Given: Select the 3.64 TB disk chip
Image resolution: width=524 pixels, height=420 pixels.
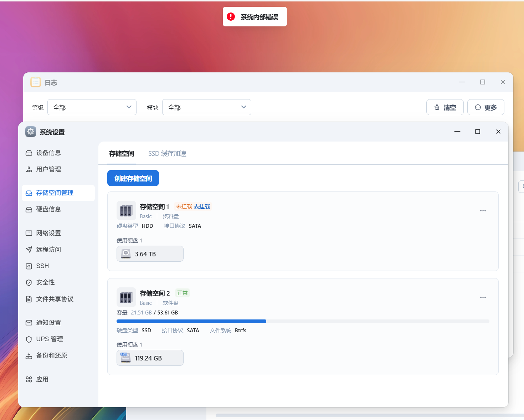Looking at the screenshot, I should (x=150, y=254).
